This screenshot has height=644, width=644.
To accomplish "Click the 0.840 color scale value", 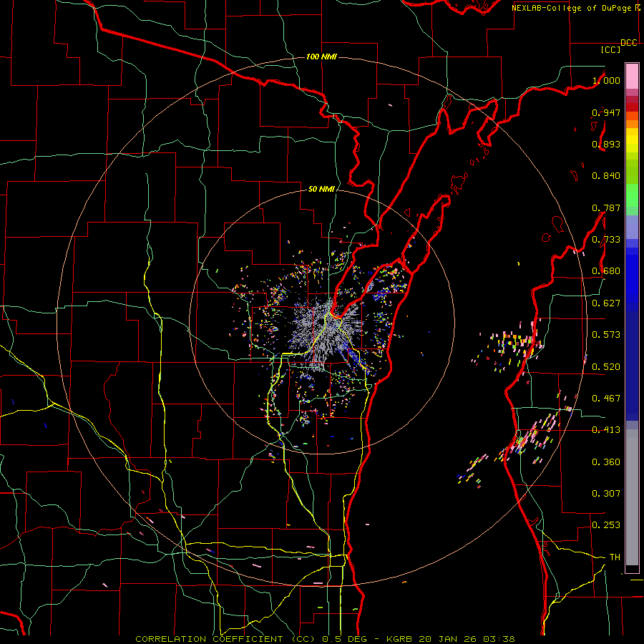I will point(606,176).
